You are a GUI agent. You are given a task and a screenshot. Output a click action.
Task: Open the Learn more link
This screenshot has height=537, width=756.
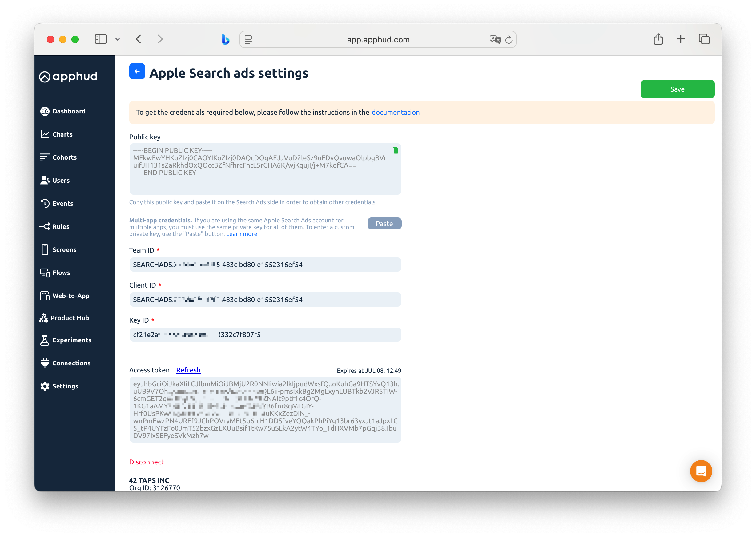click(x=242, y=234)
